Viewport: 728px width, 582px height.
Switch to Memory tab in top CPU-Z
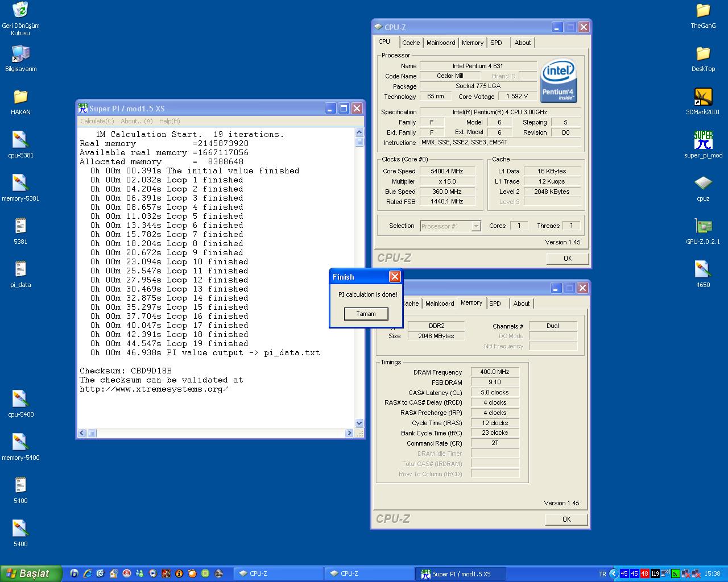(x=473, y=43)
